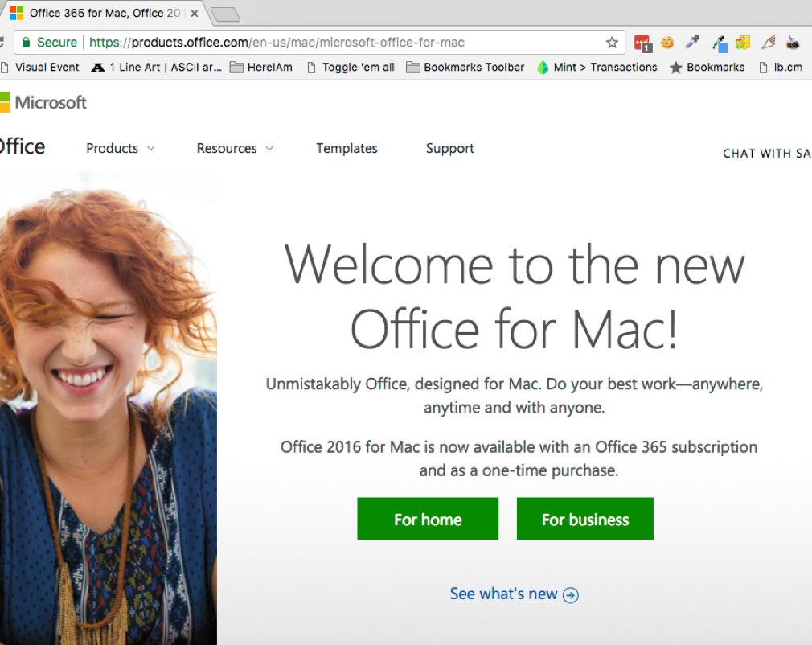Activate the blue eyedropper extension
The height and width of the screenshot is (645, 812).
click(x=692, y=42)
